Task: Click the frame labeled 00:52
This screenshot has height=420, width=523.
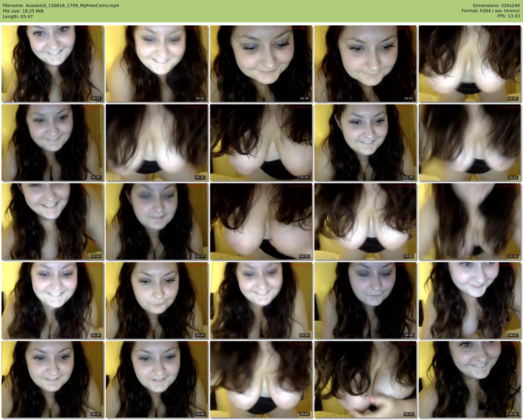Action: tap(365, 64)
